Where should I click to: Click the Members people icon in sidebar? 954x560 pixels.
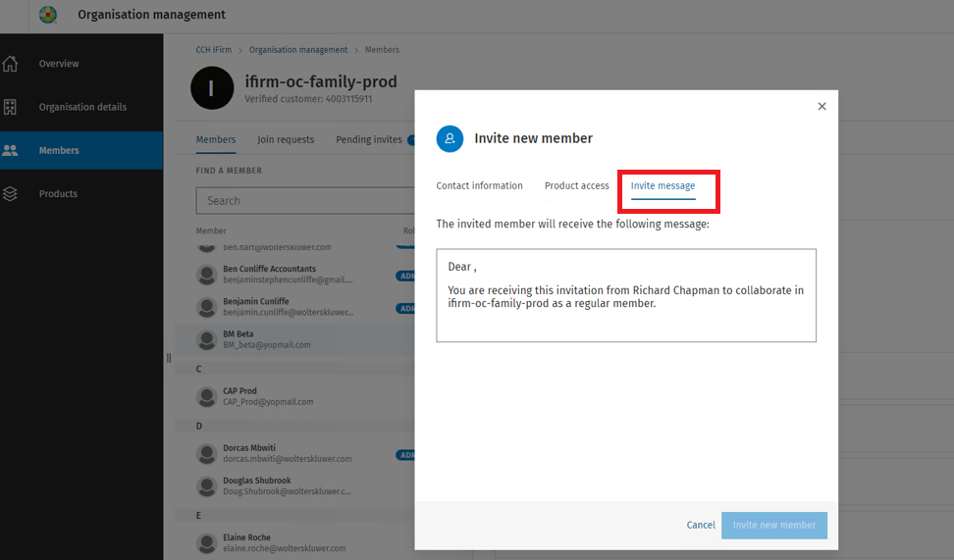(10, 150)
